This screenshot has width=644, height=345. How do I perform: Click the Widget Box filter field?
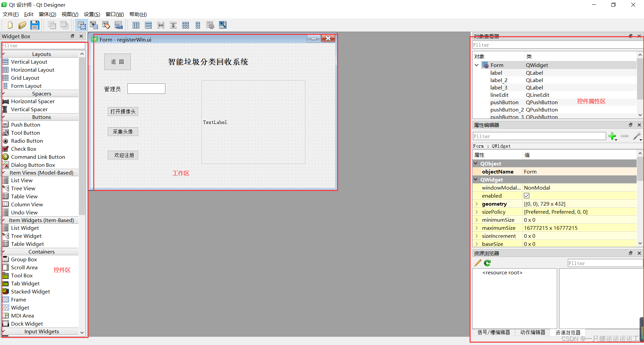[43, 46]
